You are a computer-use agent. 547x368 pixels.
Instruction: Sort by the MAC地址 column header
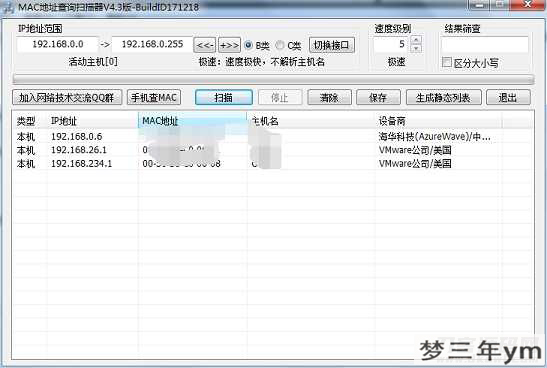pos(193,121)
